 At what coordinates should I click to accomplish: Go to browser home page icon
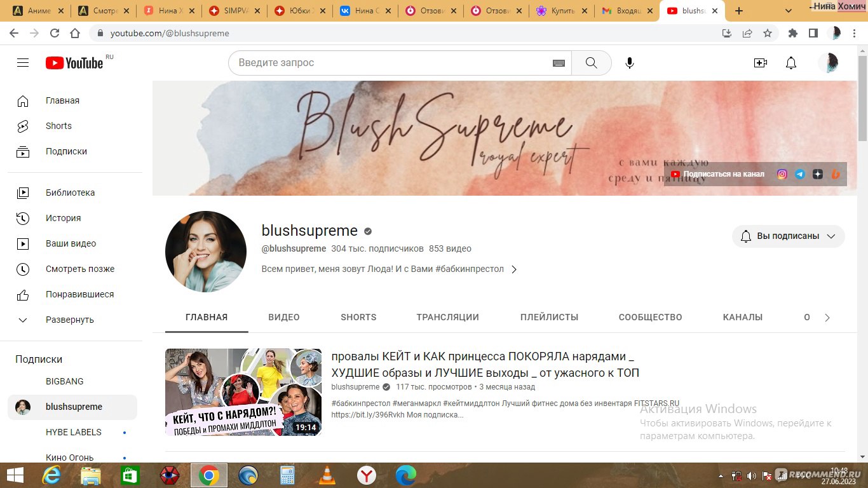75,33
